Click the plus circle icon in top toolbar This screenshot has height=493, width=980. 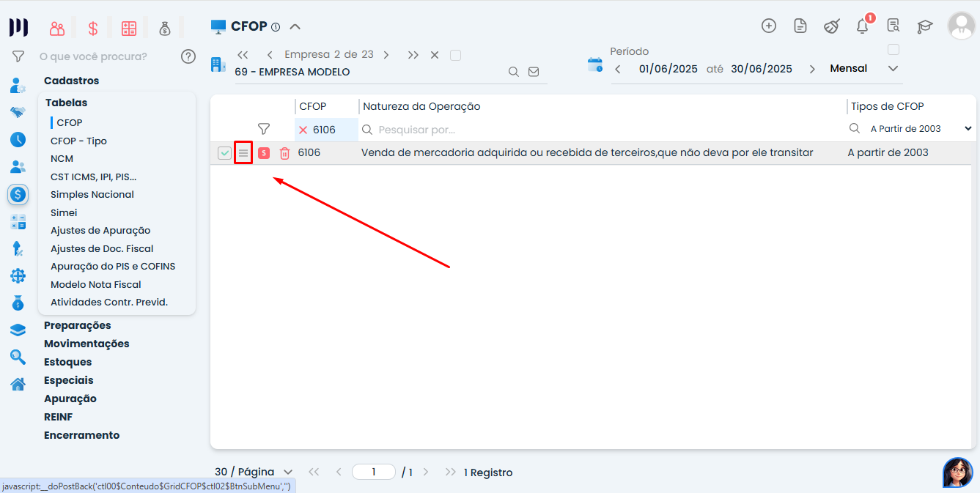(769, 26)
